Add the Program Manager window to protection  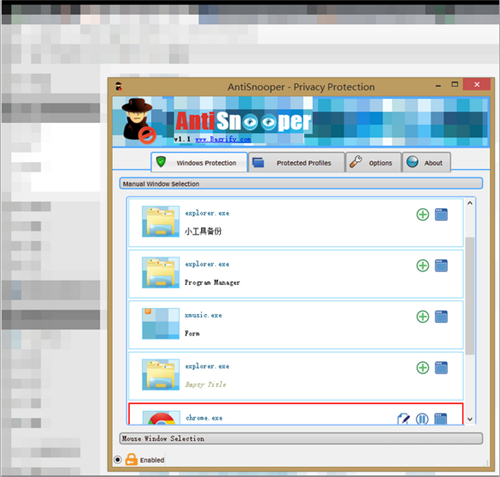coord(423,266)
